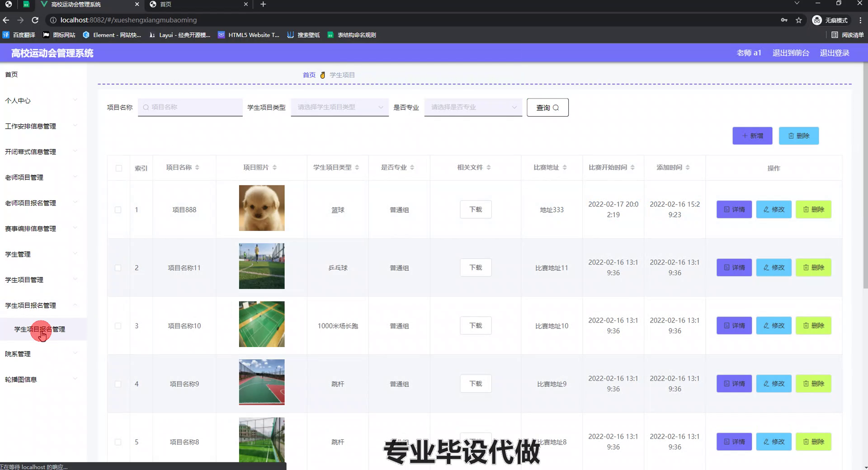The height and width of the screenshot is (470, 868).
Task: Open the 搜索壁纸 bookmark
Action: [303, 35]
